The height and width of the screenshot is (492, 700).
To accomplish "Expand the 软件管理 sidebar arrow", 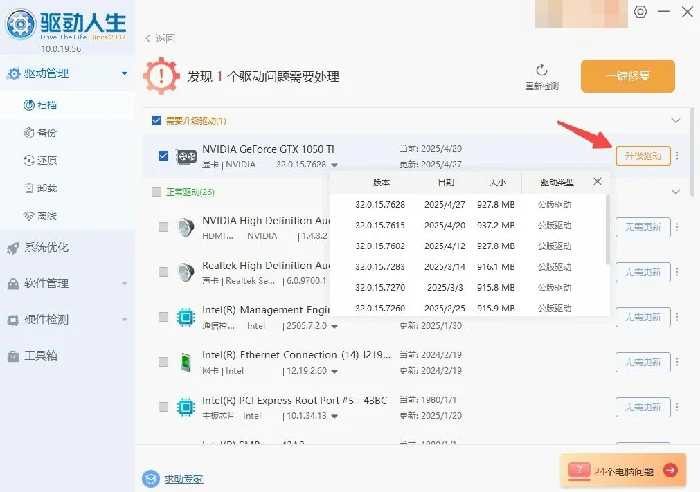I will [x=125, y=283].
